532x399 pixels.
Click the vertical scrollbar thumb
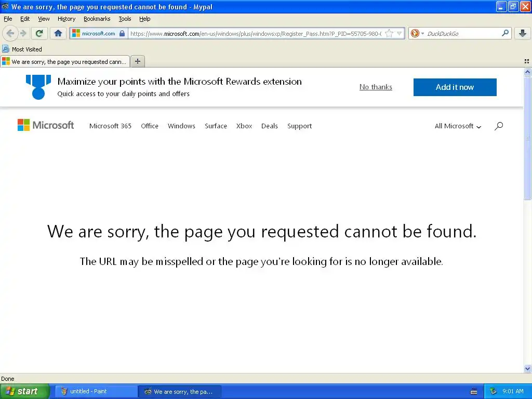click(x=527, y=137)
